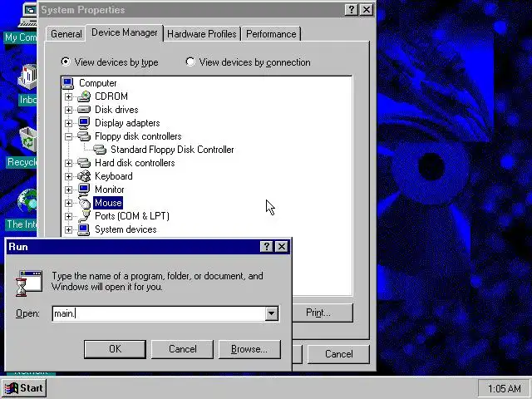Expand the Mouse tree node
Image resolution: width=532 pixels, height=399 pixels.
(x=68, y=203)
